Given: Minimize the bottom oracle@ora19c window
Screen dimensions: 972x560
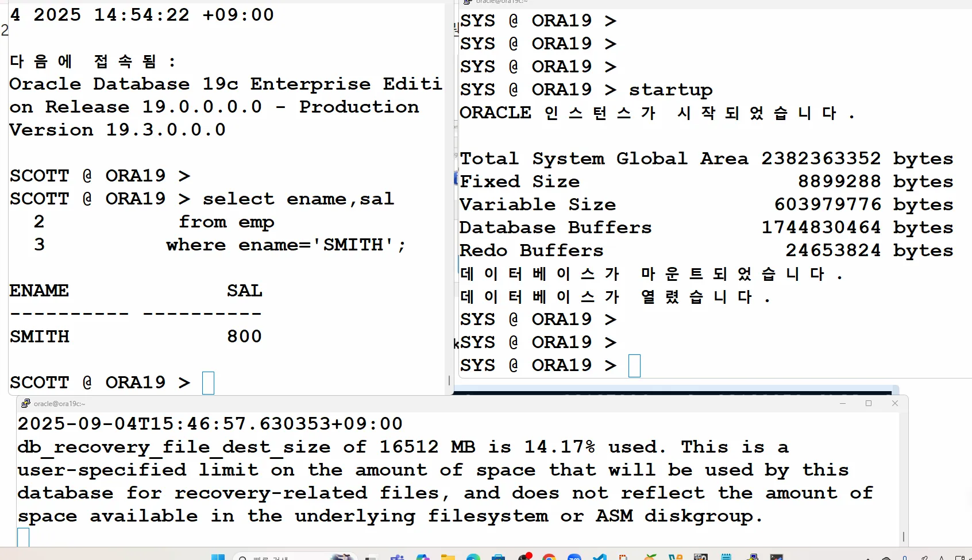Looking at the screenshot, I should (x=843, y=404).
